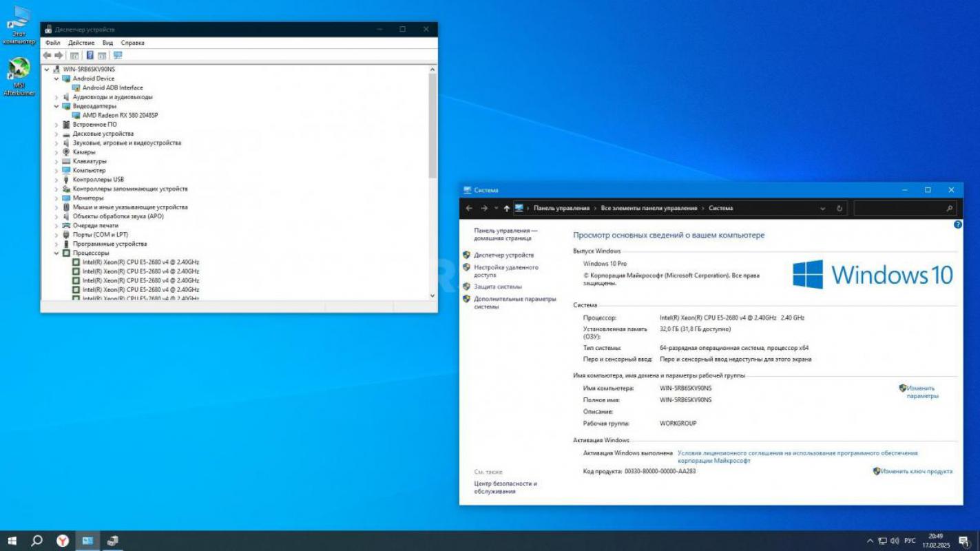Open help with the blue question icon in Система
This screenshot has width=980, height=551.
tap(957, 225)
